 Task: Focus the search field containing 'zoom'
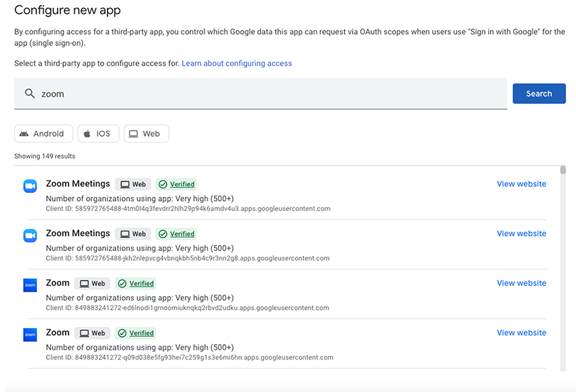coord(260,94)
